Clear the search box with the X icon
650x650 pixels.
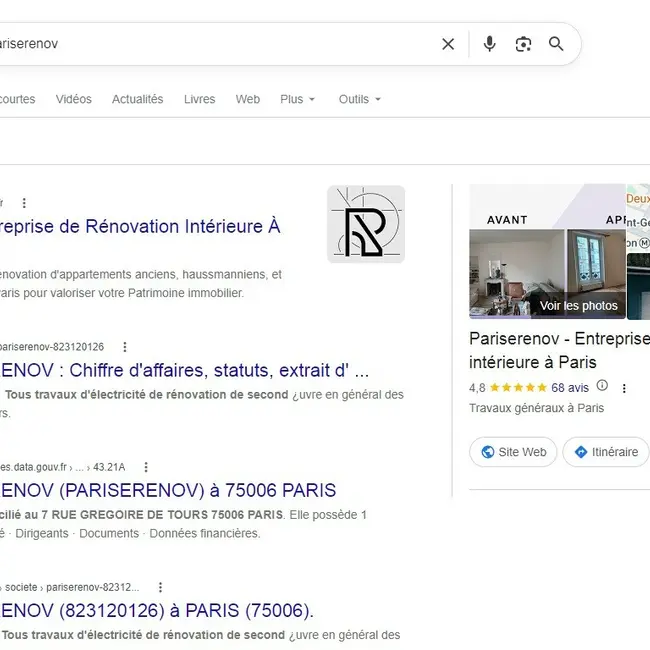[x=448, y=44]
